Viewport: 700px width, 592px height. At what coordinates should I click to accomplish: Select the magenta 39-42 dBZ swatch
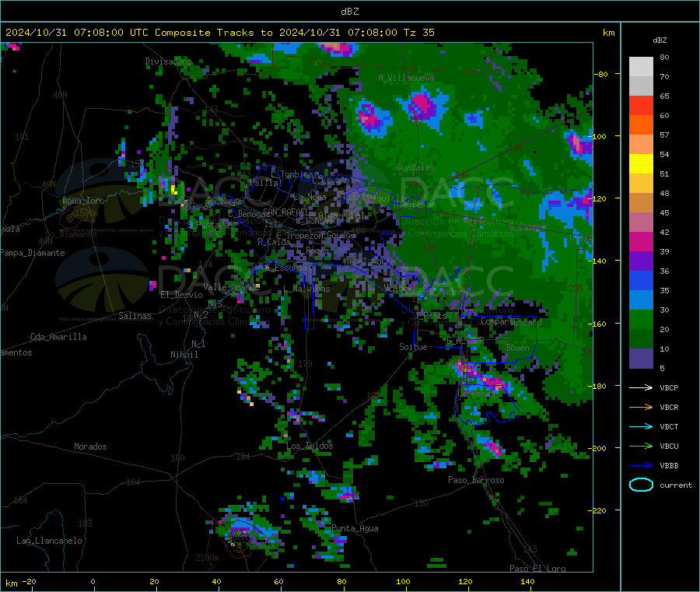coord(641,241)
